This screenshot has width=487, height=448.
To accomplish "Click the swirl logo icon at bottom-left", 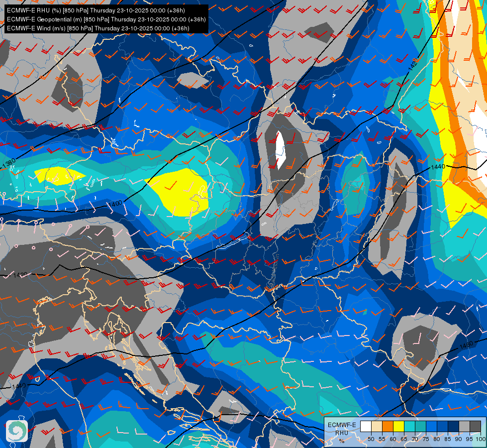I will 17,431.
